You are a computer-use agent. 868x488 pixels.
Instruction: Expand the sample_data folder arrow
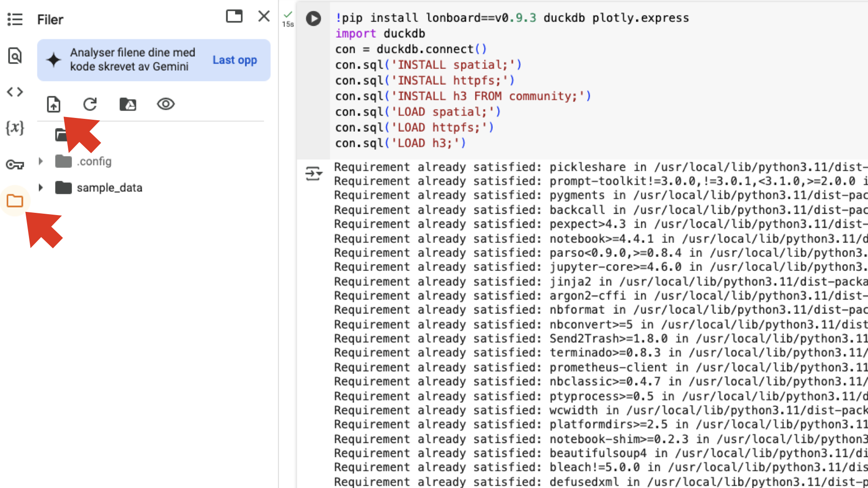click(x=41, y=188)
